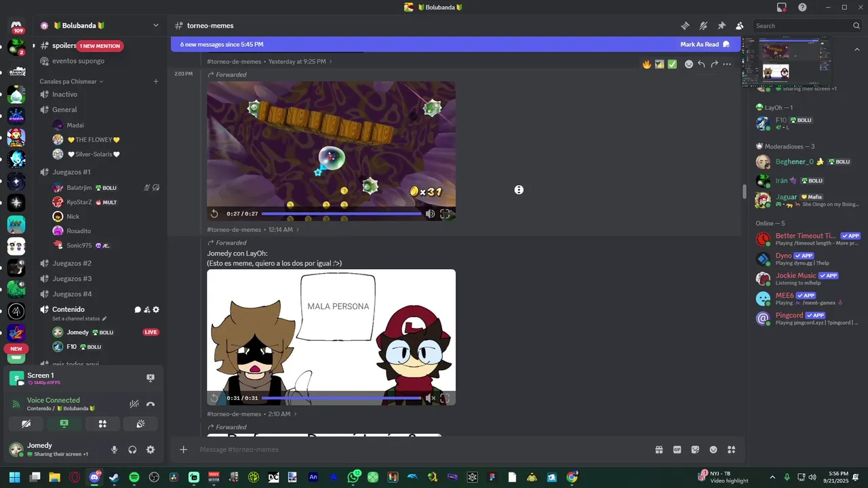Click the message input for #torneo-memes
868x488 pixels.
coord(420,449)
